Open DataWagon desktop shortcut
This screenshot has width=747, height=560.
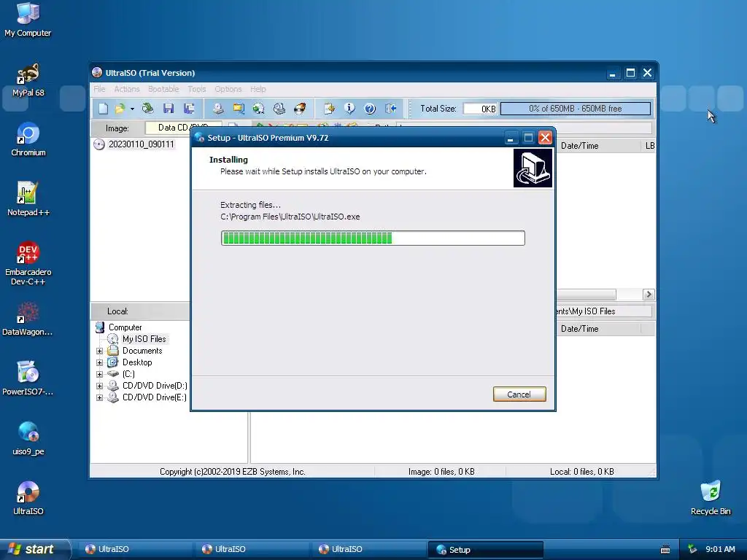[x=28, y=319]
